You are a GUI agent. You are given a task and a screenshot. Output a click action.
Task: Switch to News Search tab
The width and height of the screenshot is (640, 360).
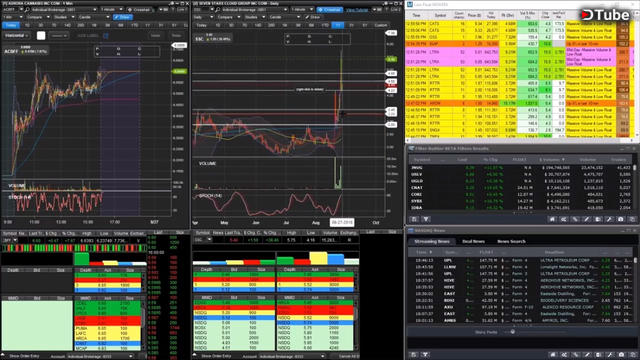(511, 241)
